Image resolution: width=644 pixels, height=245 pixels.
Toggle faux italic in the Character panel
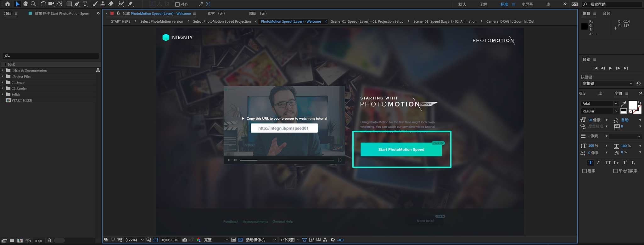coord(598,163)
